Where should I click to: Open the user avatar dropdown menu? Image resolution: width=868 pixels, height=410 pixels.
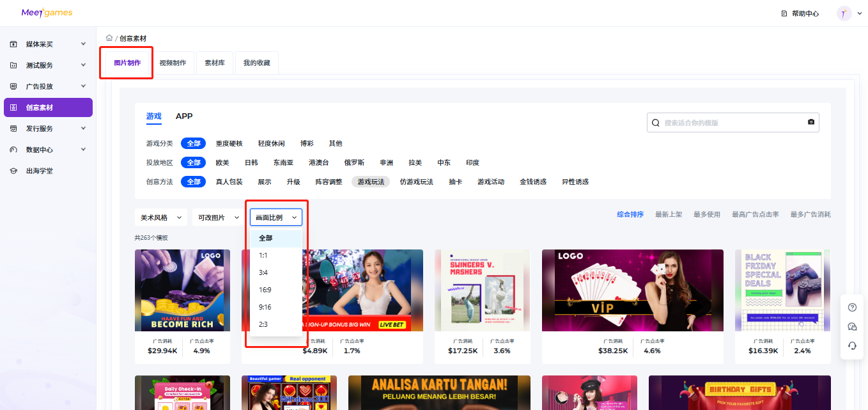(x=844, y=12)
